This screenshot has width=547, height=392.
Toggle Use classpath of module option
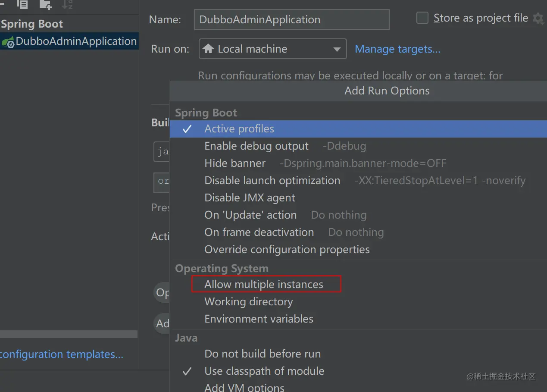pos(358,371)
